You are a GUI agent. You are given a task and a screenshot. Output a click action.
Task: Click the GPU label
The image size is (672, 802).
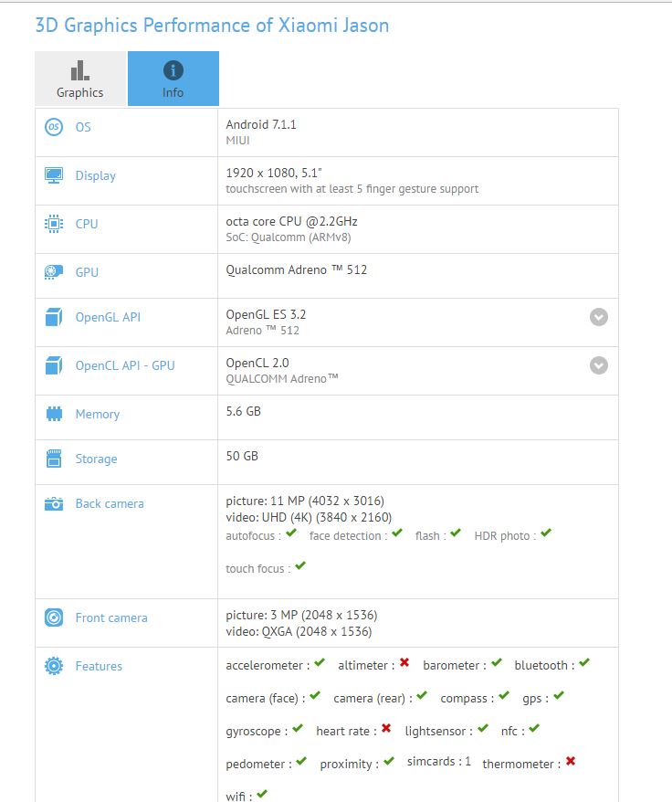(87, 272)
